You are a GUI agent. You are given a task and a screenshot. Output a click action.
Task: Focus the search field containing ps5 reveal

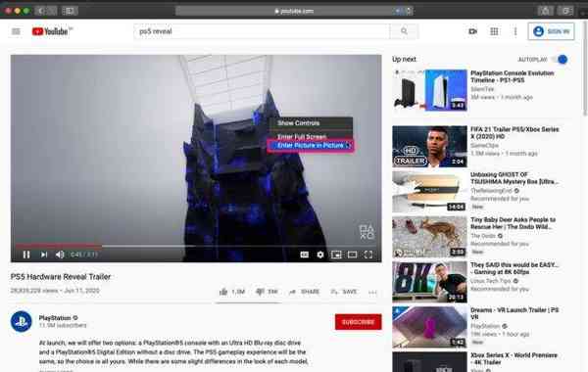pyautogui.click(x=262, y=31)
